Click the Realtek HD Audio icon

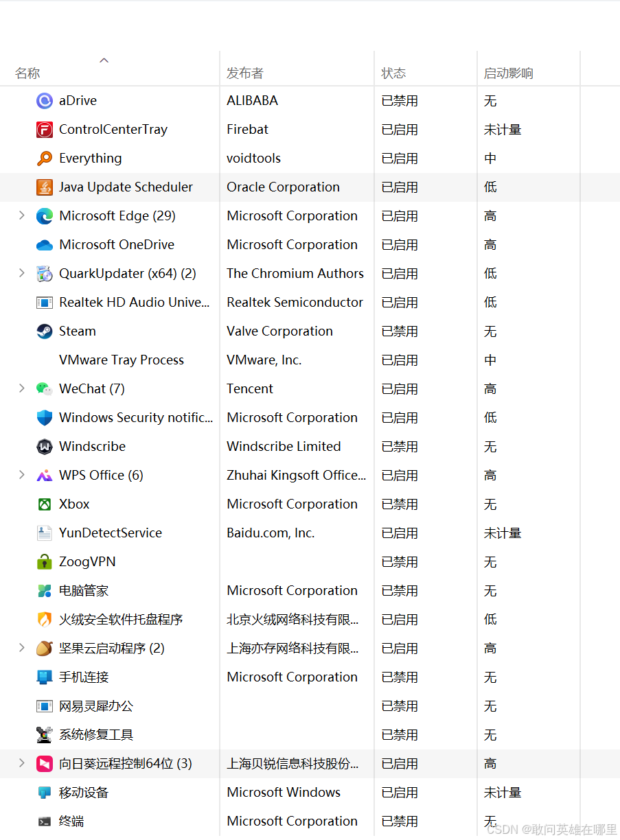pyautogui.click(x=45, y=303)
